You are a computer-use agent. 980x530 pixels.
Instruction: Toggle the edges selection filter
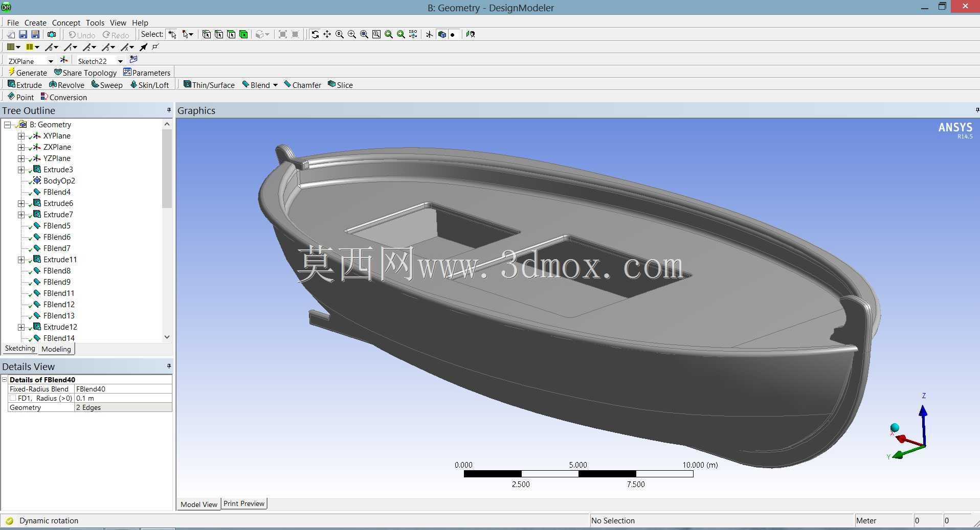[x=219, y=34]
